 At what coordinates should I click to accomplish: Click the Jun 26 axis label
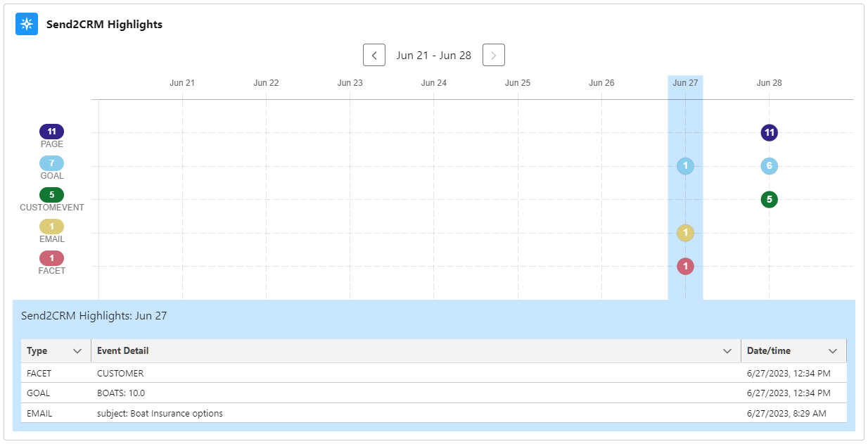pyautogui.click(x=601, y=83)
